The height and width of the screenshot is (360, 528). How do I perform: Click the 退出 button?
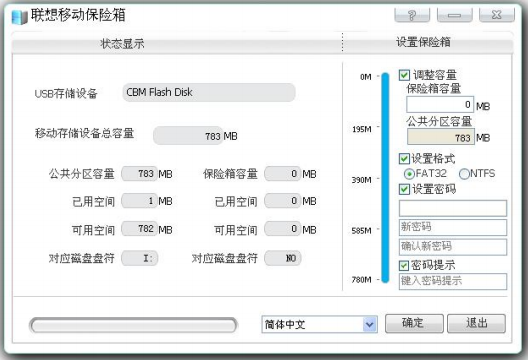point(476,323)
